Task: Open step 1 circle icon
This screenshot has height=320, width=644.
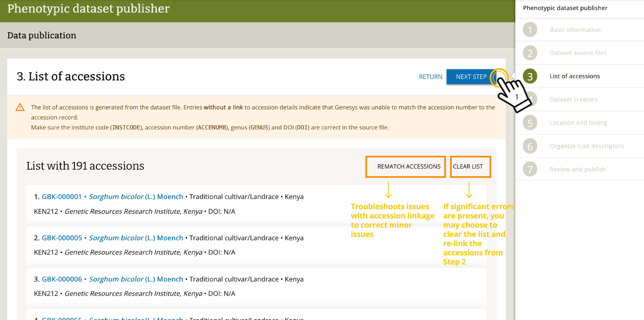Action: (530, 30)
